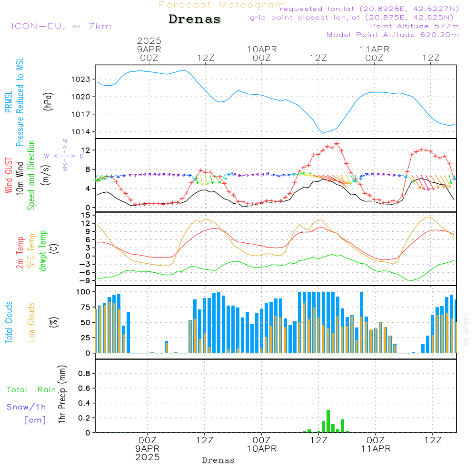This screenshot has width=476, height=476.
Task: Click the pressure minimum near 1014 hPa
Action: pyautogui.click(x=323, y=133)
